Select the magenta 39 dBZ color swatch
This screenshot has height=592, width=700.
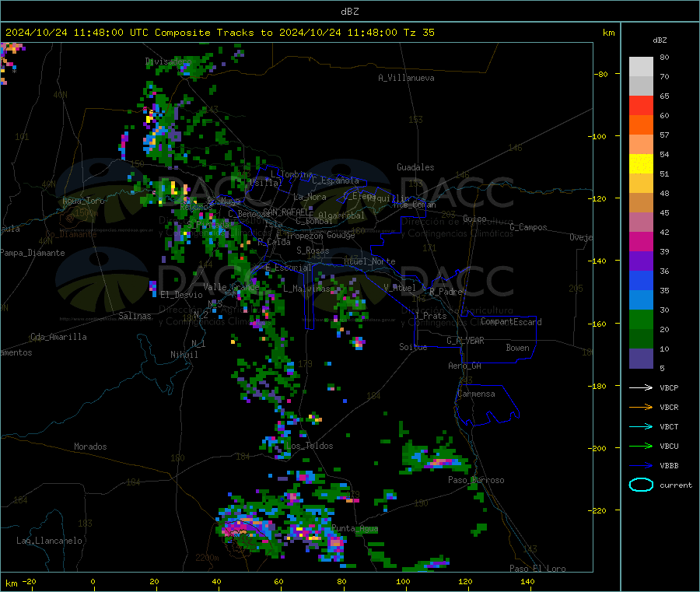click(641, 241)
